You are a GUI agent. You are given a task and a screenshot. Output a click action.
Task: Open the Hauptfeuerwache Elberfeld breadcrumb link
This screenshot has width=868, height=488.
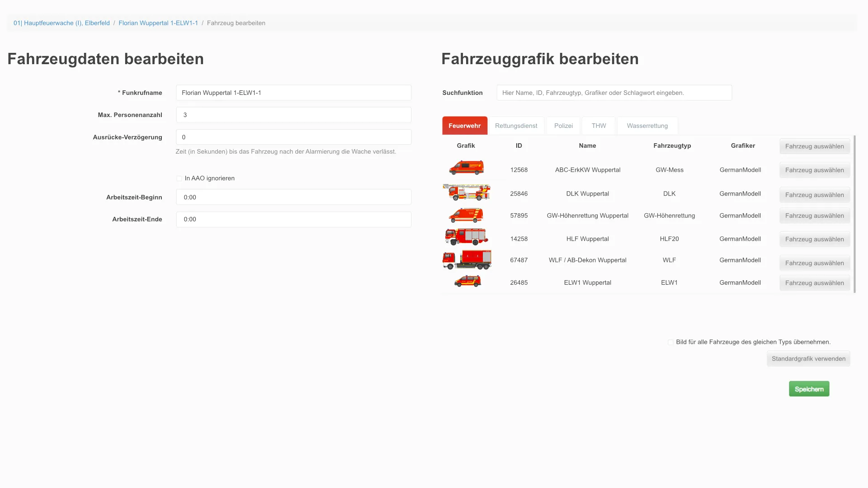point(61,23)
